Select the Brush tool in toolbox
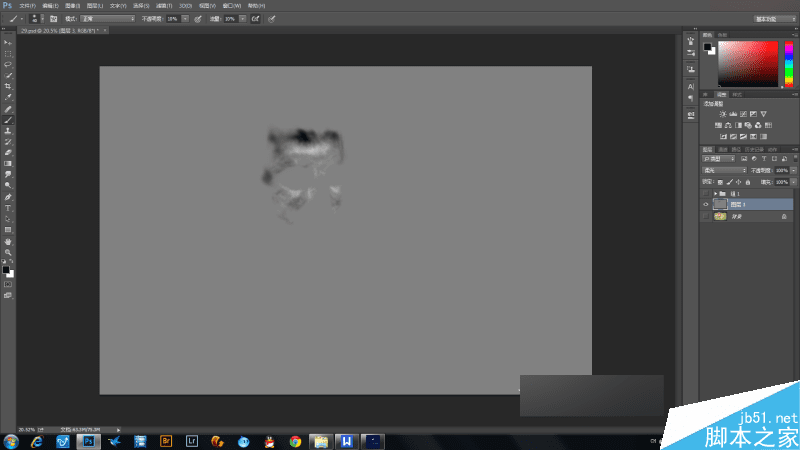Image resolution: width=800 pixels, height=450 pixels. click(x=8, y=120)
